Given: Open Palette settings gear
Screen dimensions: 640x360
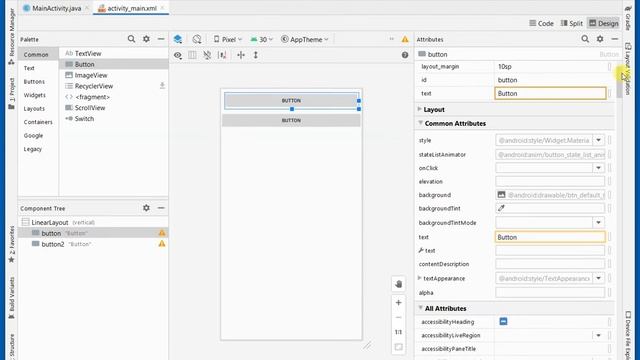Looking at the screenshot, I should (x=146, y=39).
